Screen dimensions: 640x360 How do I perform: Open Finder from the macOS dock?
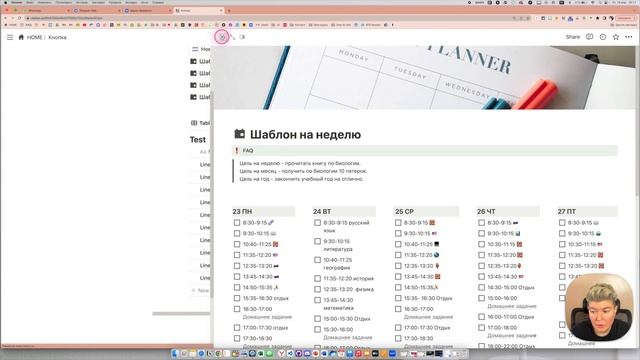click(x=175, y=353)
